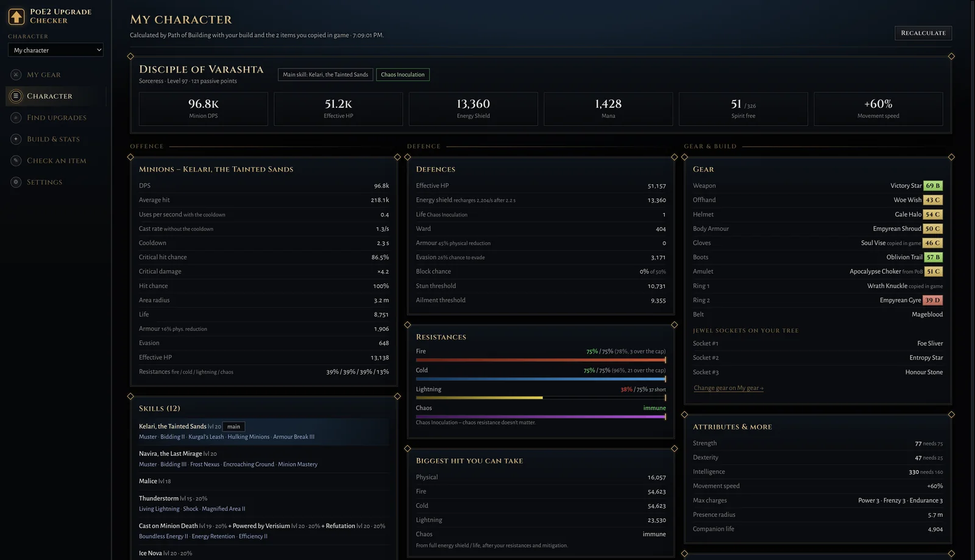The image size is (975, 560).
Task: Click the Empyrean Gyre 39 D badge
Action: click(933, 300)
